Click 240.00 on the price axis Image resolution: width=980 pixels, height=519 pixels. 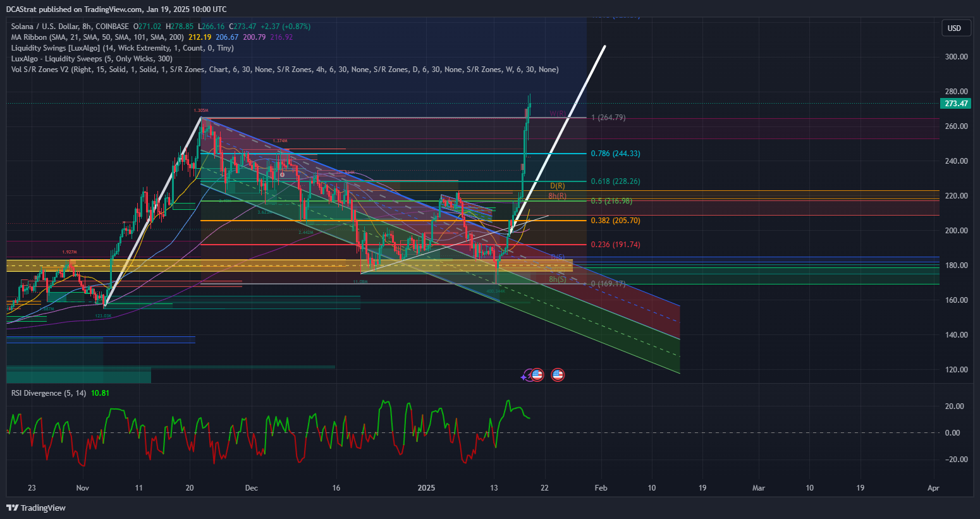pos(956,161)
